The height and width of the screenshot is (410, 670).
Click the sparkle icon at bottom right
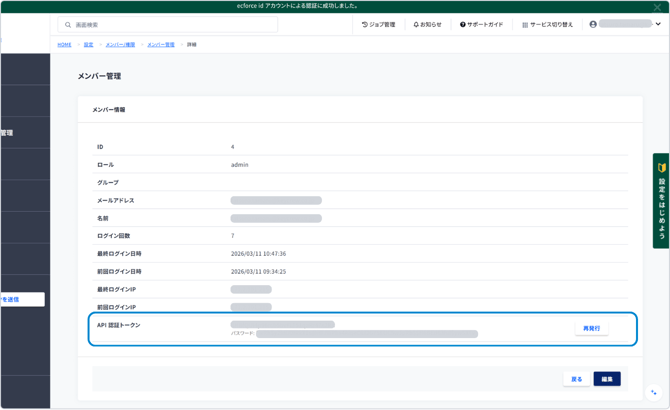coord(654,393)
